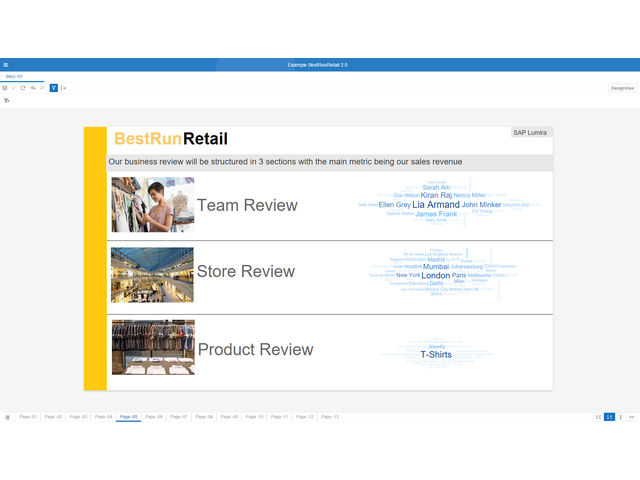Open the page list icon at bottom-left
This screenshot has height=480, width=640.
tap(7, 416)
